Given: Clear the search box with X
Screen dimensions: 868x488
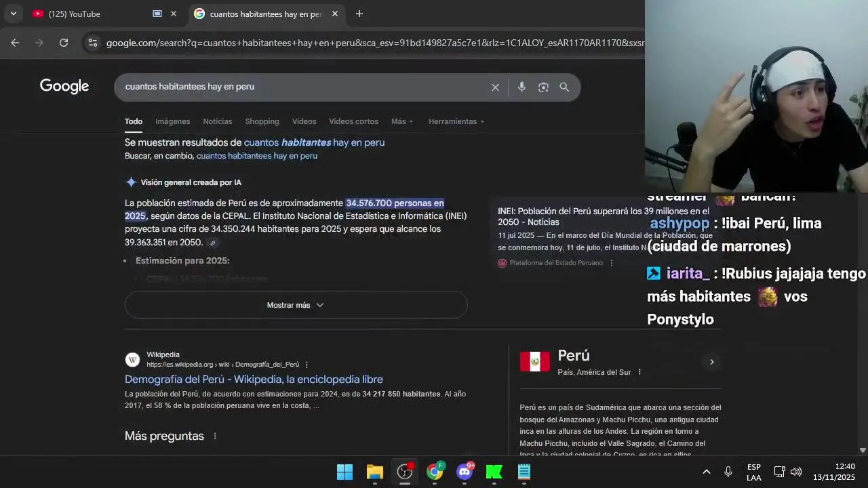Looking at the screenshot, I should click(495, 87).
